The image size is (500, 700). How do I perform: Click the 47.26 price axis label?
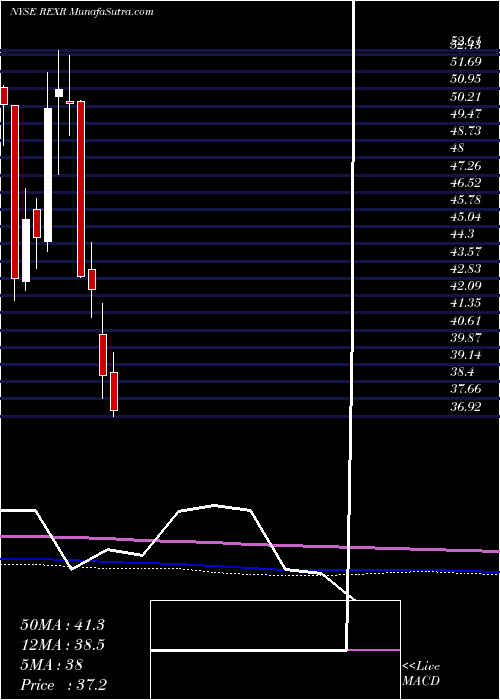[x=465, y=166]
